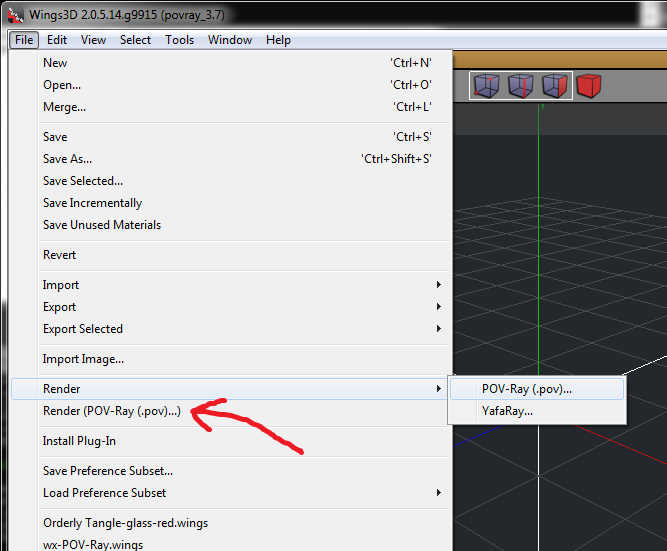This screenshot has width=667, height=551.
Task: Expand the Export submenu
Action: pyautogui.click(x=231, y=307)
